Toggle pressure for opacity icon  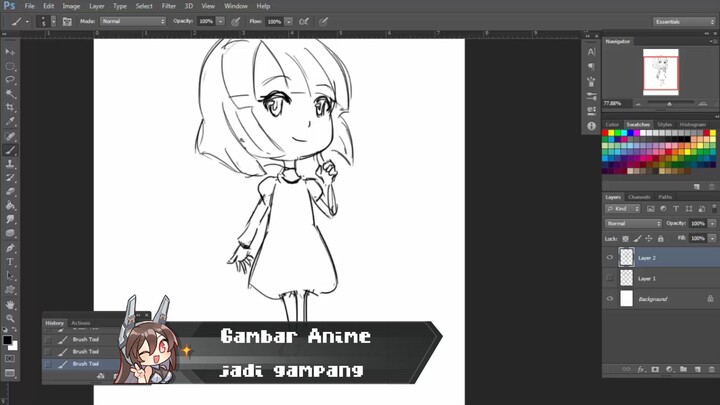tap(236, 22)
